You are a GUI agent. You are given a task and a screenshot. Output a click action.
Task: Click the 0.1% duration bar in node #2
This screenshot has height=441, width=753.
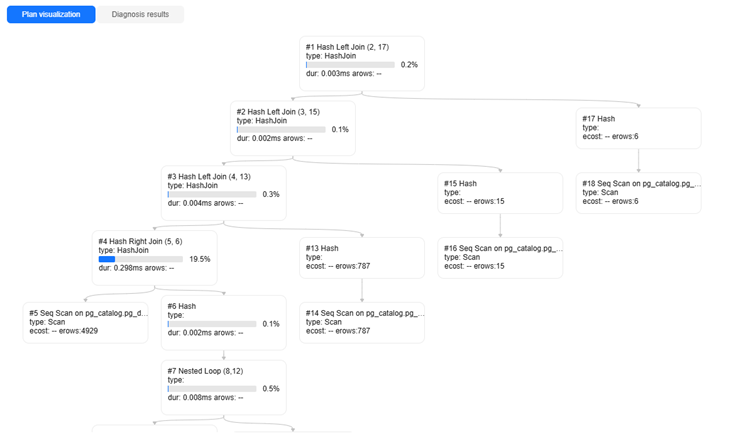pyautogui.click(x=281, y=130)
